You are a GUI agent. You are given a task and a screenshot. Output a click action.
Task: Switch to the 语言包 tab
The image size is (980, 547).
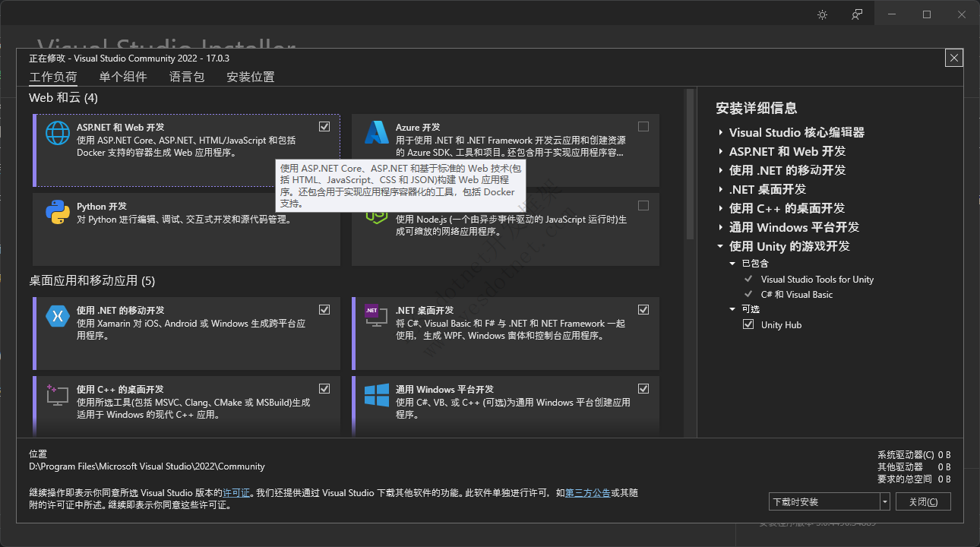pos(187,77)
